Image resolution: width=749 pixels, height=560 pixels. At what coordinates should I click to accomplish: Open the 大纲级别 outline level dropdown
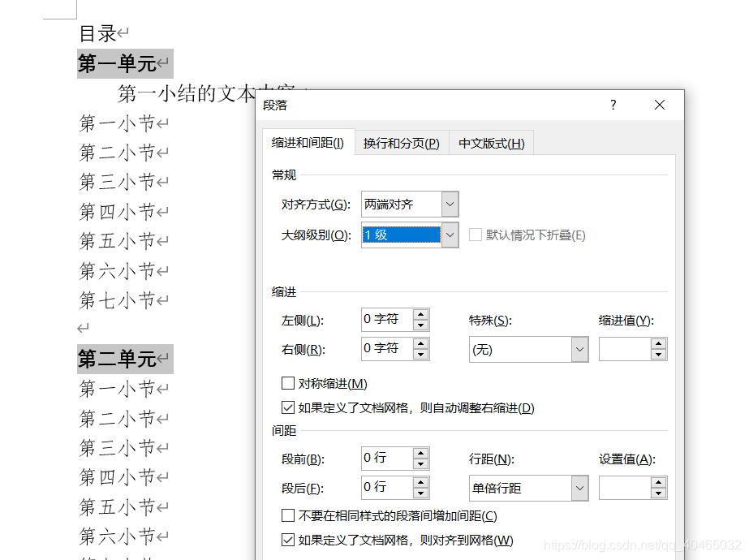(x=450, y=235)
